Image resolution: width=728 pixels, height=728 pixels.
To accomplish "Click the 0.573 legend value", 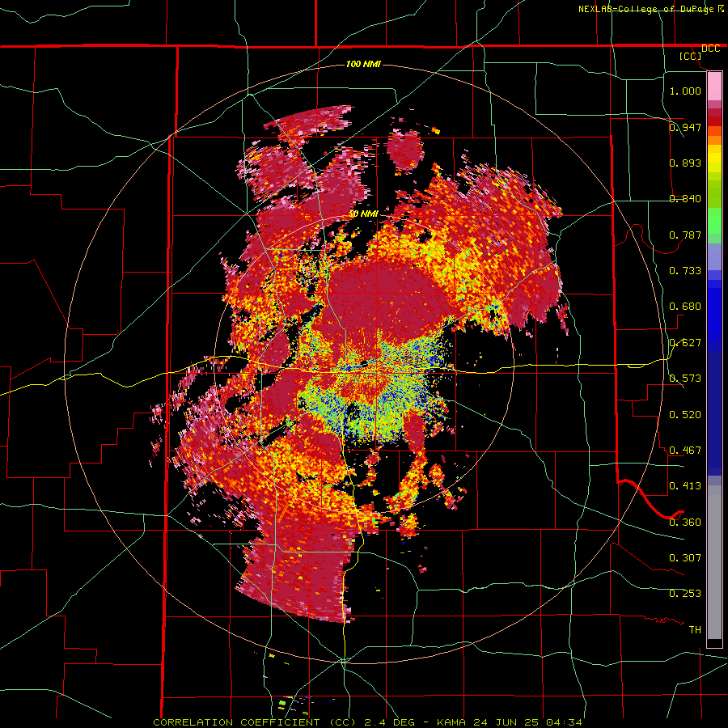I will [685, 379].
